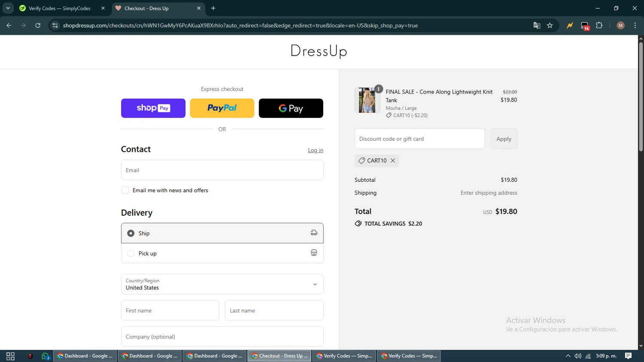The width and height of the screenshot is (644, 362).
Task: Click the Enter shipping address text
Action: 489,193
